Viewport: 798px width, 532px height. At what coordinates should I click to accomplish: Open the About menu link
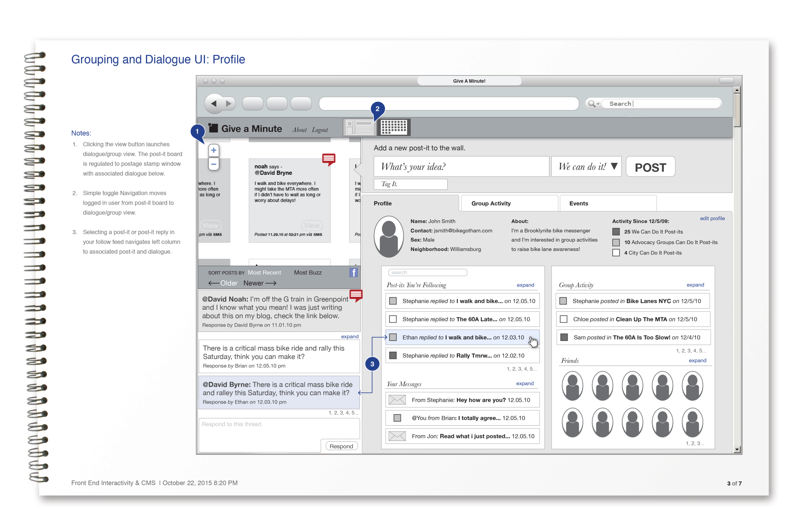299,129
